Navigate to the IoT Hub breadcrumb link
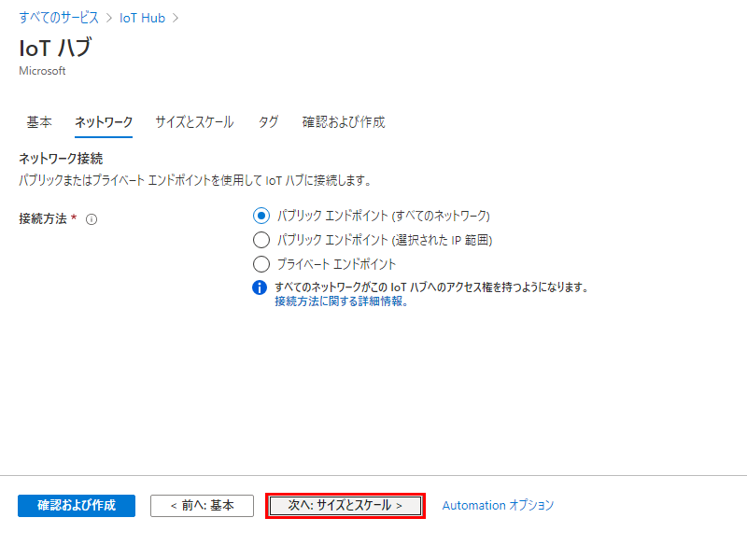The width and height of the screenshot is (747, 560). pos(142,18)
